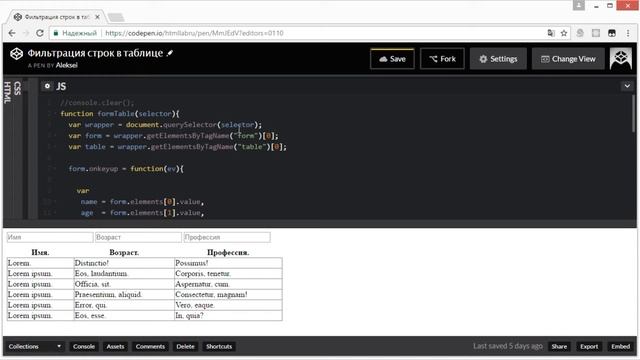Click Last saved 5 days ago text
The width and height of the screenshot is (640, 360).
click(x=508, y=346)
